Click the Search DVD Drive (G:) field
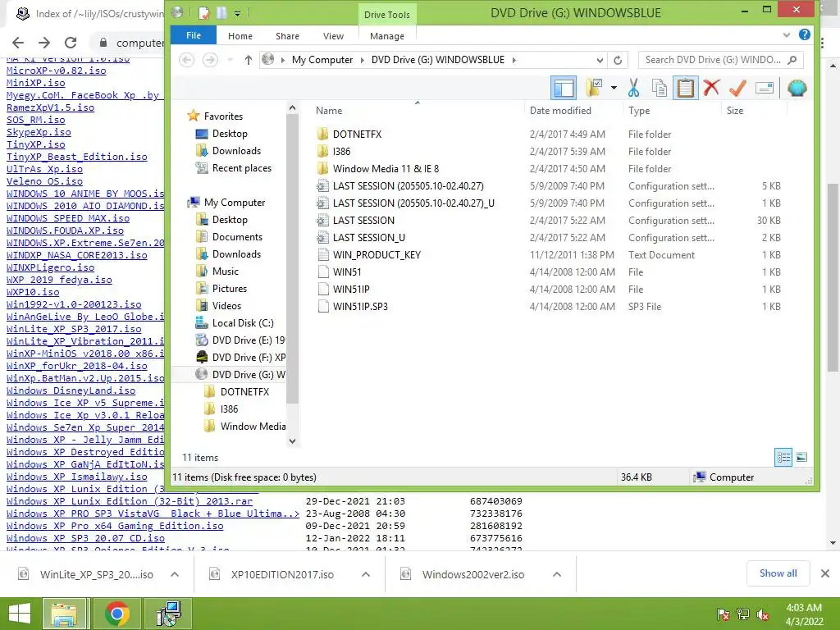The image size is (840, 630). 720,60
